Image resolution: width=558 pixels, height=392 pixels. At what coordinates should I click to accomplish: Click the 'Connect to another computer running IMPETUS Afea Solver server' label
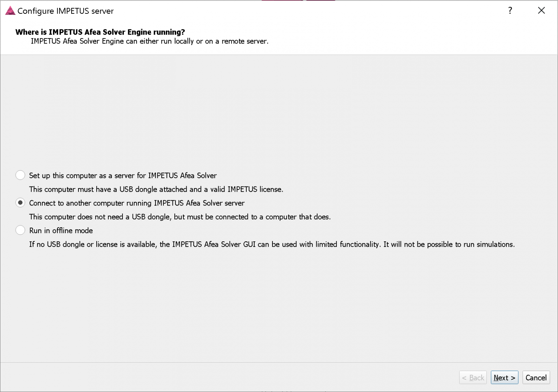(x=137, y=203)
